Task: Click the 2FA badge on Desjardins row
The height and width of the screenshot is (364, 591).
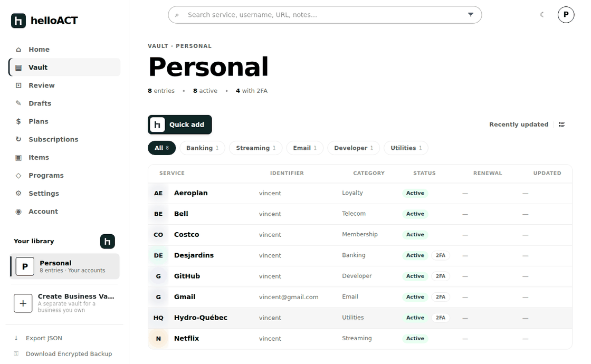Action: tap(441, 255)
